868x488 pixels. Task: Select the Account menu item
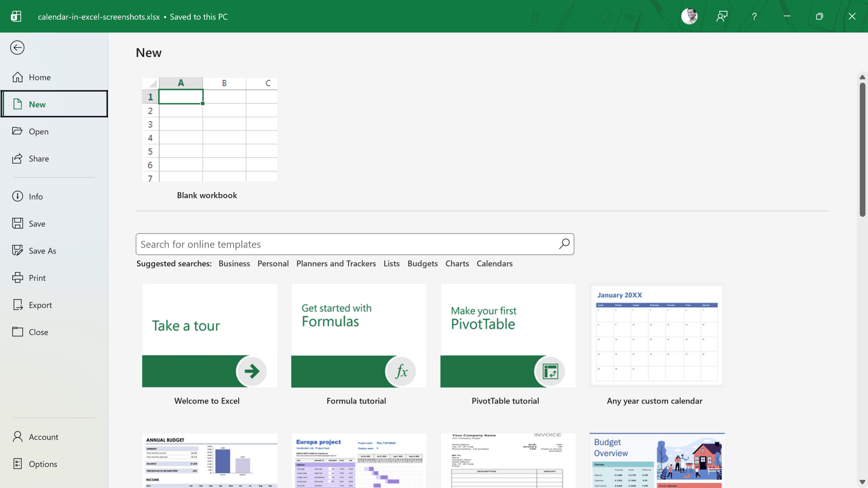pos(54,436)
